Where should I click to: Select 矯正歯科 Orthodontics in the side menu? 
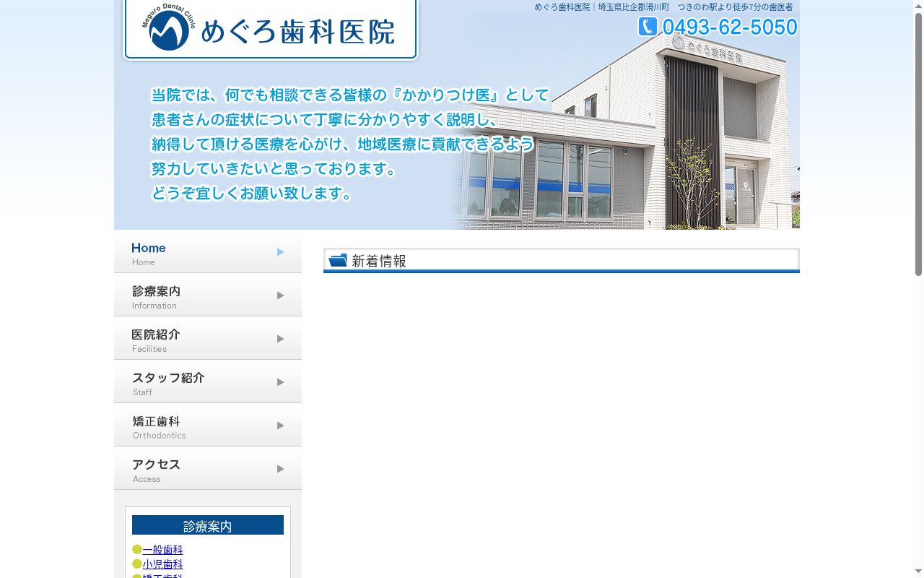tap(208, 425)
